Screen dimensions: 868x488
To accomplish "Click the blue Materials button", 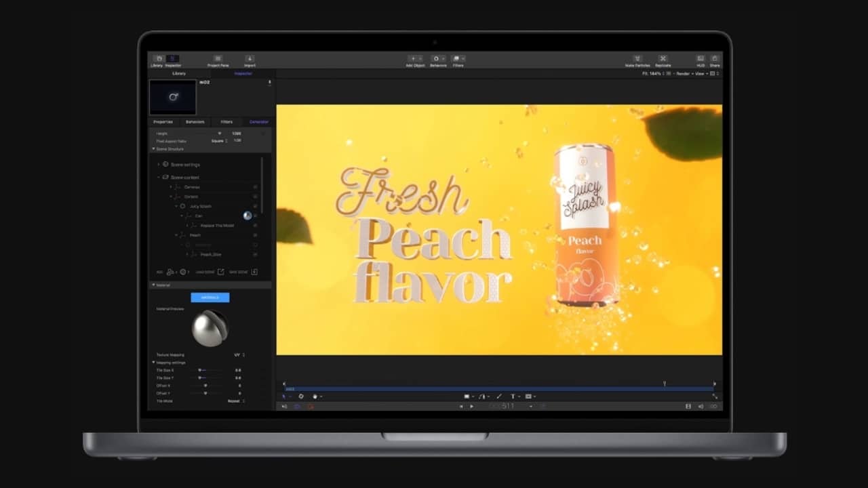I will coord(210,298).
